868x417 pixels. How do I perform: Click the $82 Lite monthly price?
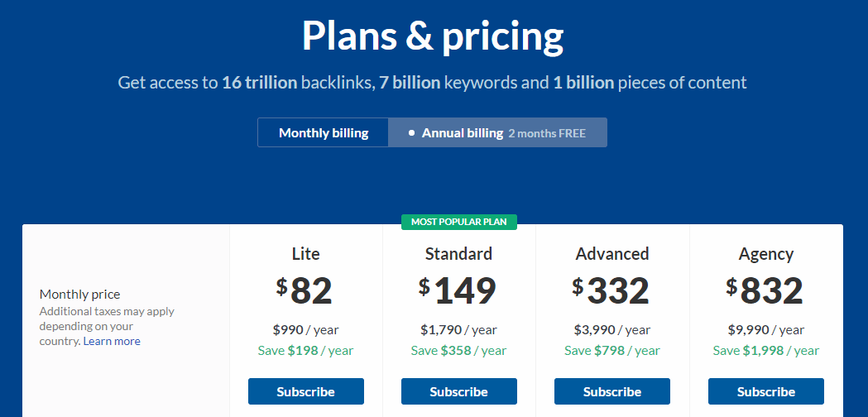coord(305,290)
